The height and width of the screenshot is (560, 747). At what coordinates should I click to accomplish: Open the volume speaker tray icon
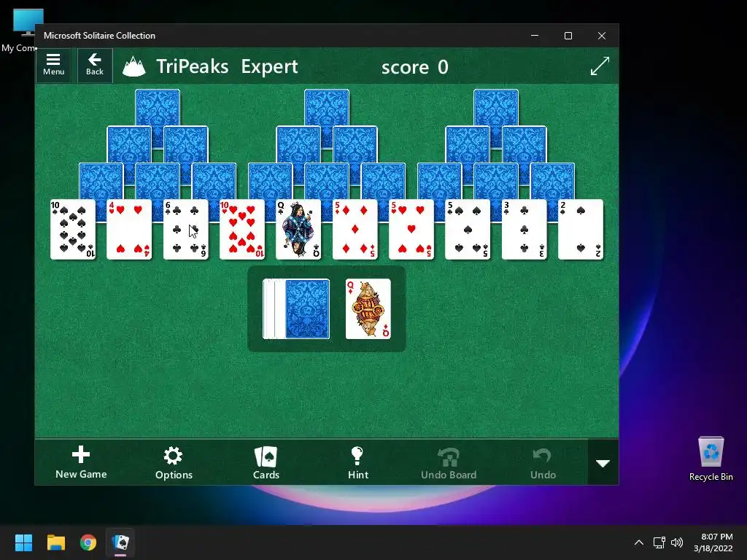(676, 542)
